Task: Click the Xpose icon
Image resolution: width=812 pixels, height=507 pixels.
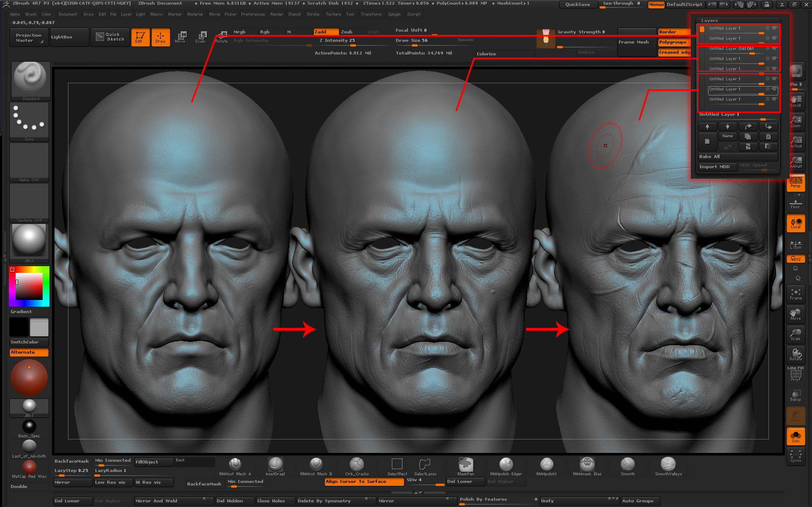Action: [x=796, y=456]
